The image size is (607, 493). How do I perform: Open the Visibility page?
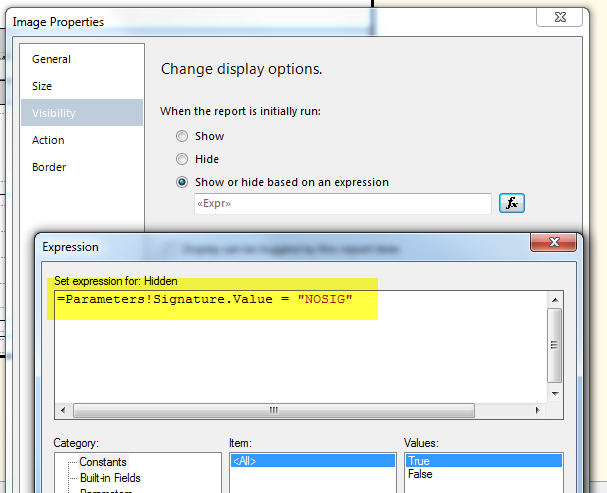tap(82, 113)
